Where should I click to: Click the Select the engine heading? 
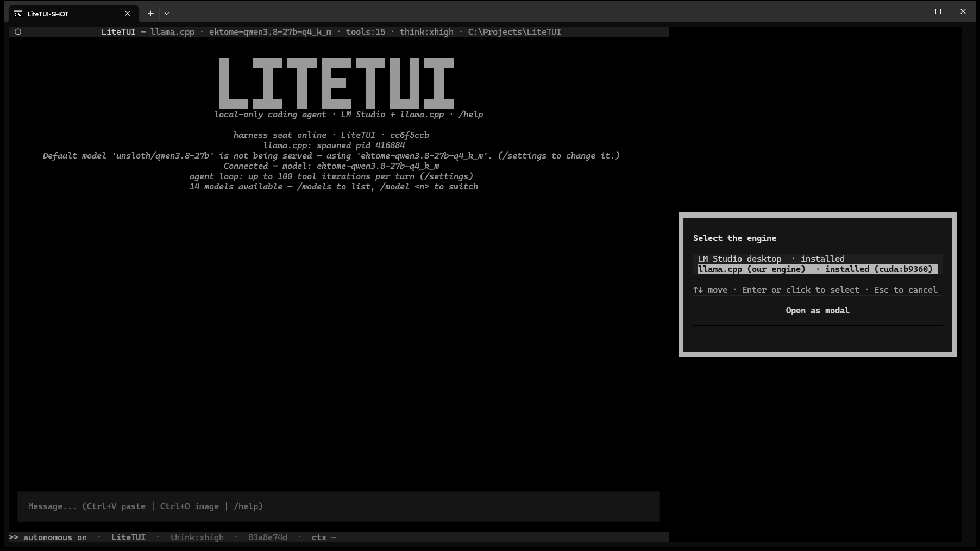point(734,238)
